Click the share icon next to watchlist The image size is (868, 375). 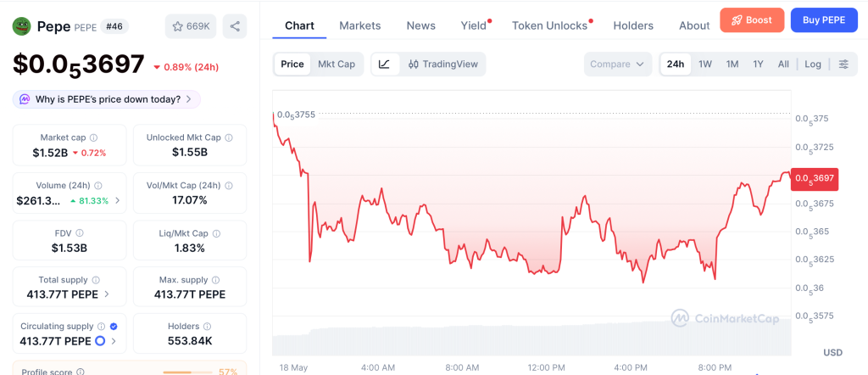click(235, 26)
